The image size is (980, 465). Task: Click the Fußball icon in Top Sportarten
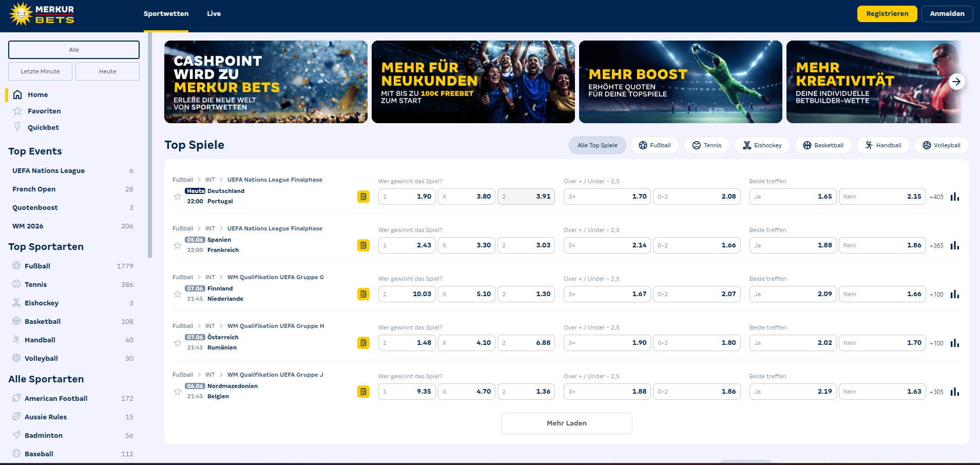[16, 266]
